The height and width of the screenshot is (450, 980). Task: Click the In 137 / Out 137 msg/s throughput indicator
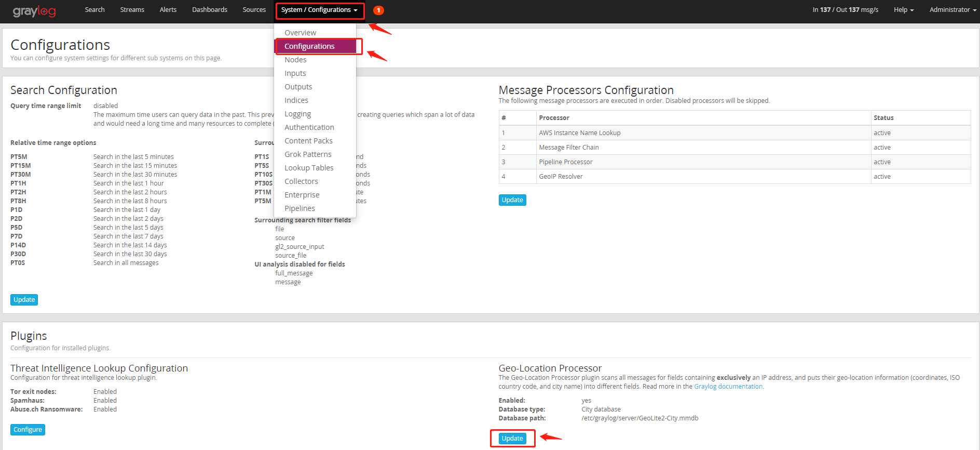[845, 10]
